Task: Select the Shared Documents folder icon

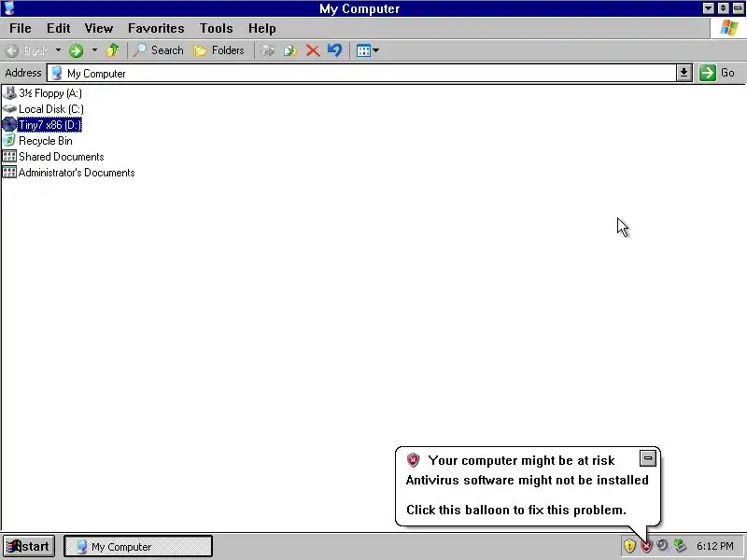Action: [x=9, y=156]
